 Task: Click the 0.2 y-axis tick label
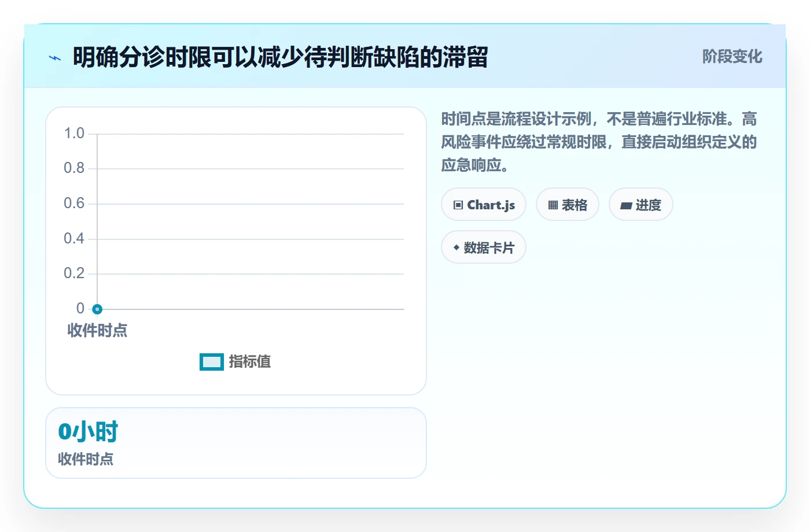[74, 274]
